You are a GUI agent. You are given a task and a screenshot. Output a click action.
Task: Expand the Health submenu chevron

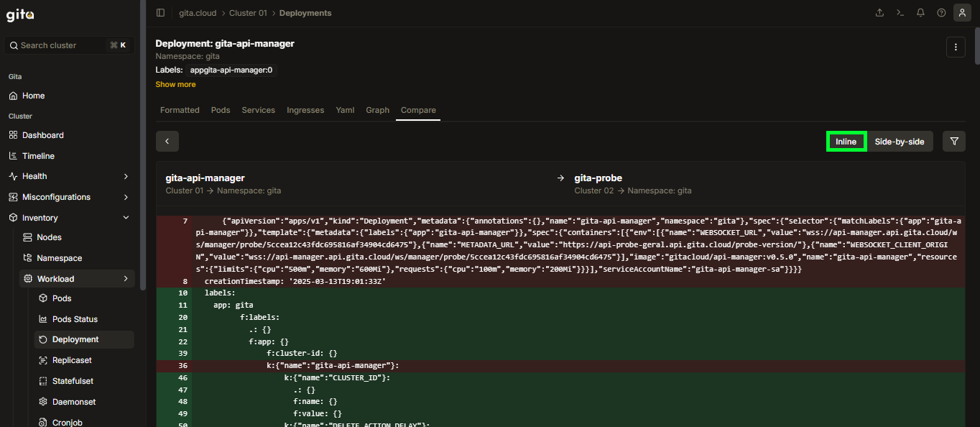click(x=126, y=176)
